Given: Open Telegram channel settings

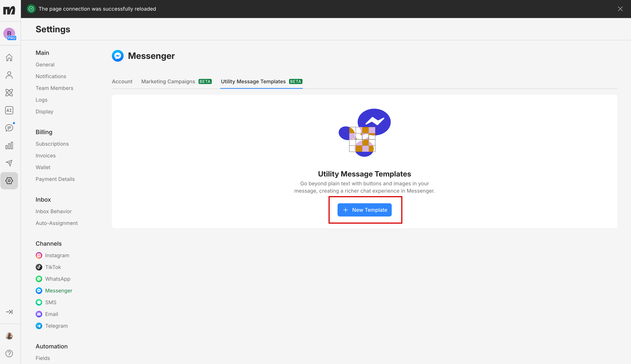Looking at the screenshot, I should point(56,326).
